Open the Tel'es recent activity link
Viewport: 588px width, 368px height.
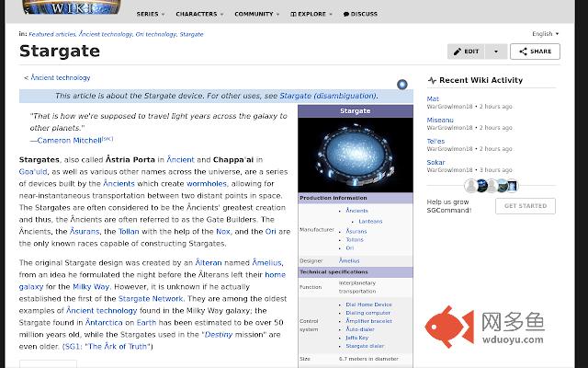[435, 142]
